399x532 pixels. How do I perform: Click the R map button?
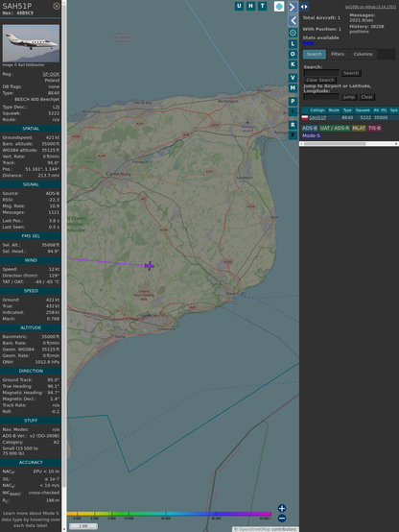293,125
